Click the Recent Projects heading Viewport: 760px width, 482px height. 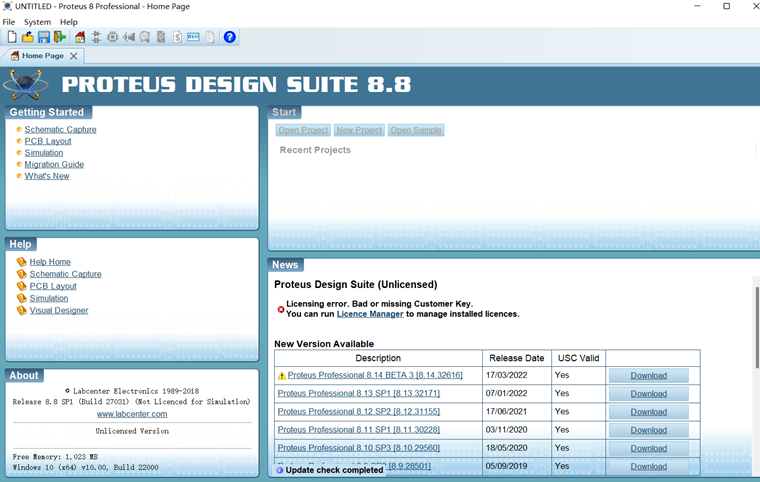[x=315, y=150]
